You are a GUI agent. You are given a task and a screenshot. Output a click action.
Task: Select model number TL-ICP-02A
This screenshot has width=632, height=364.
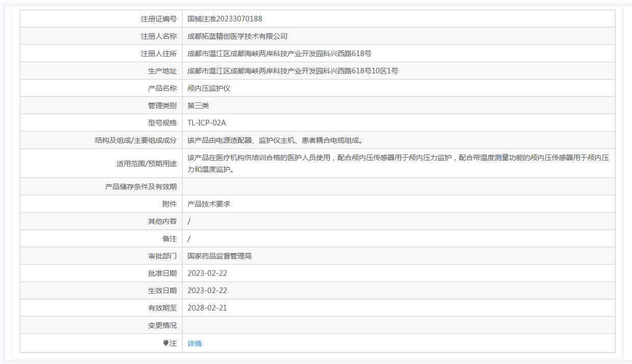tap(207, 123)
